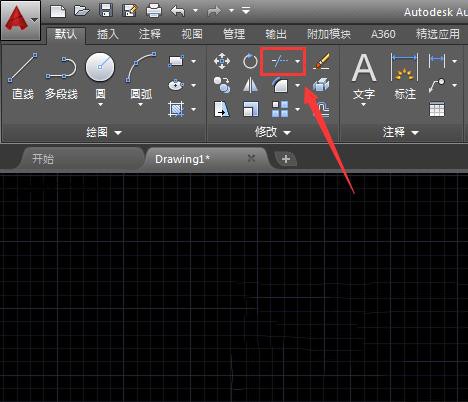Switch to the 插入 ribbon tab
This screenshot has width=468, height=402.
(108, 34)
